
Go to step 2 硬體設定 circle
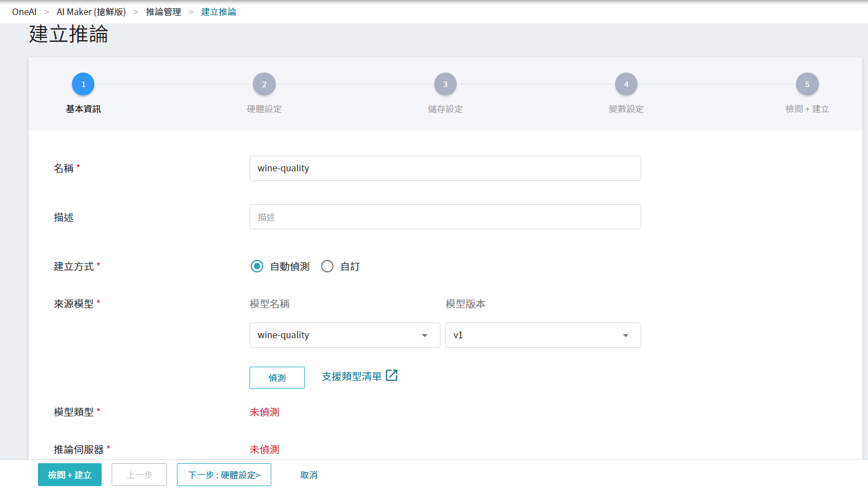click(x=264, y=84)
